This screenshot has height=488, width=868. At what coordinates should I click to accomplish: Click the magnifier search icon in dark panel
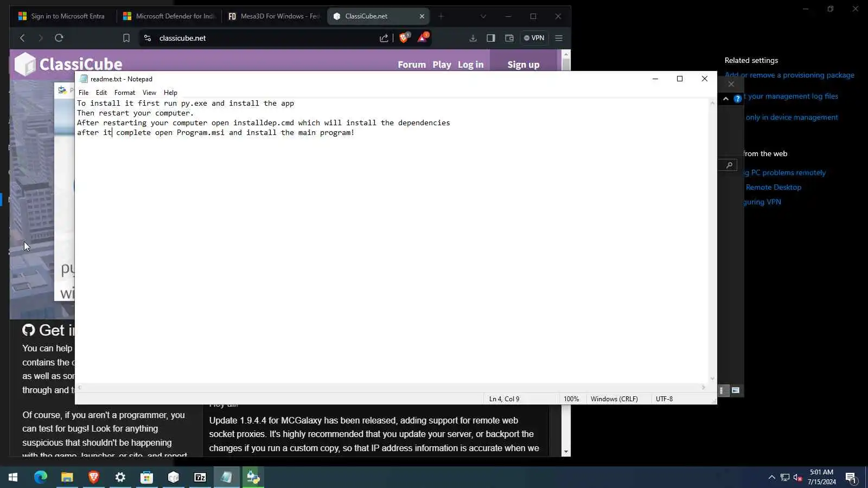pyautogui.click(x=729, y=165)
